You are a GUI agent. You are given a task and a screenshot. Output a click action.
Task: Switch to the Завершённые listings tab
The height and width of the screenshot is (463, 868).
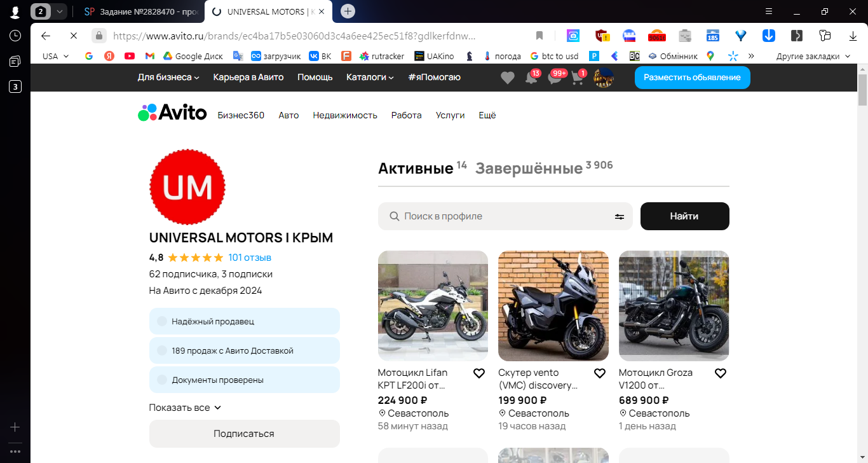[544, 168]
